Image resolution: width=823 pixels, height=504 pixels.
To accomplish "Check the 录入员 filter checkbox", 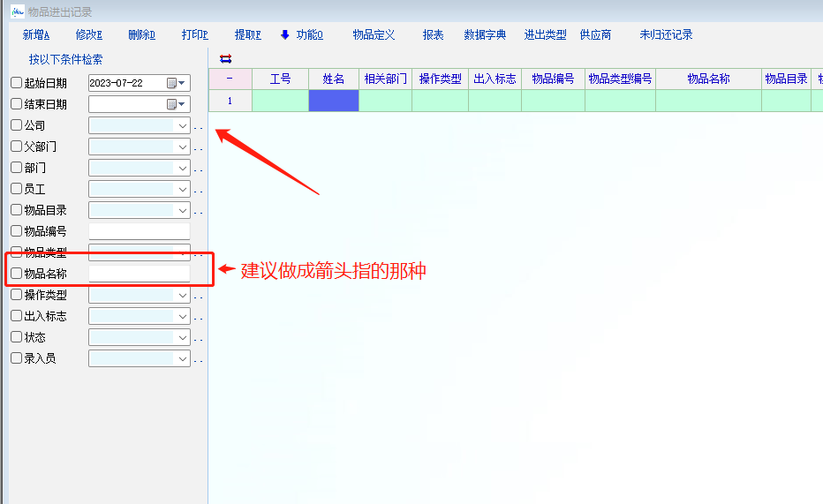I will coord(16,358).
